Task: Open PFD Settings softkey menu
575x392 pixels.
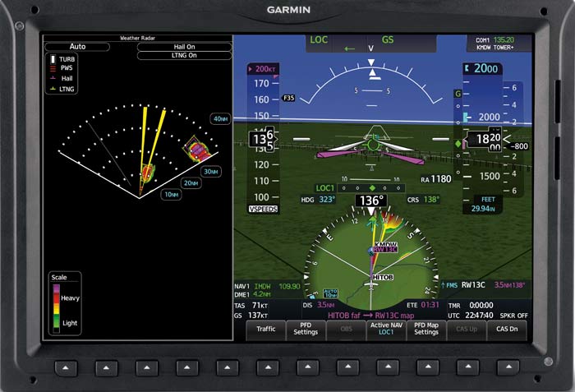Action: click(x=306, y=329)
